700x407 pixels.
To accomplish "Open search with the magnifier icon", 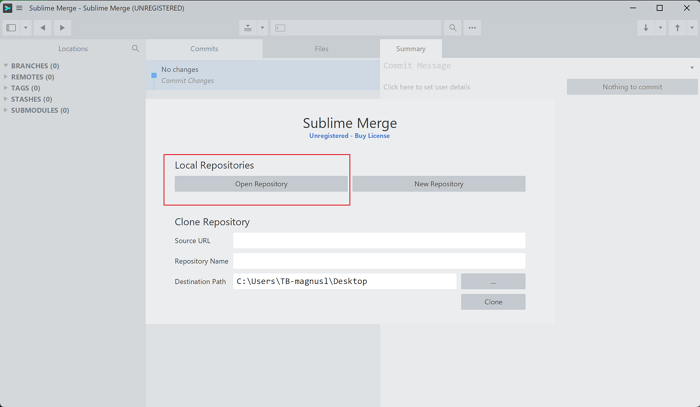I will (453, 28).
